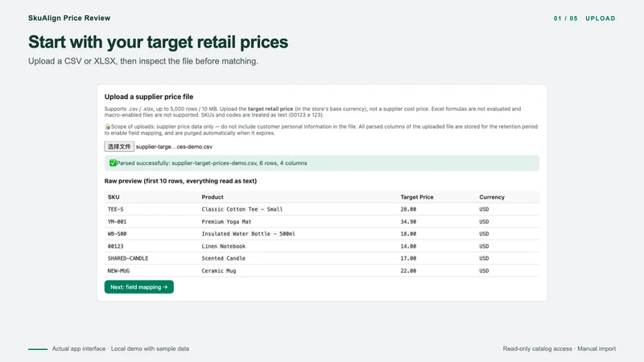
Task: Click Next: field mapping button
Action: pos(138,287)
